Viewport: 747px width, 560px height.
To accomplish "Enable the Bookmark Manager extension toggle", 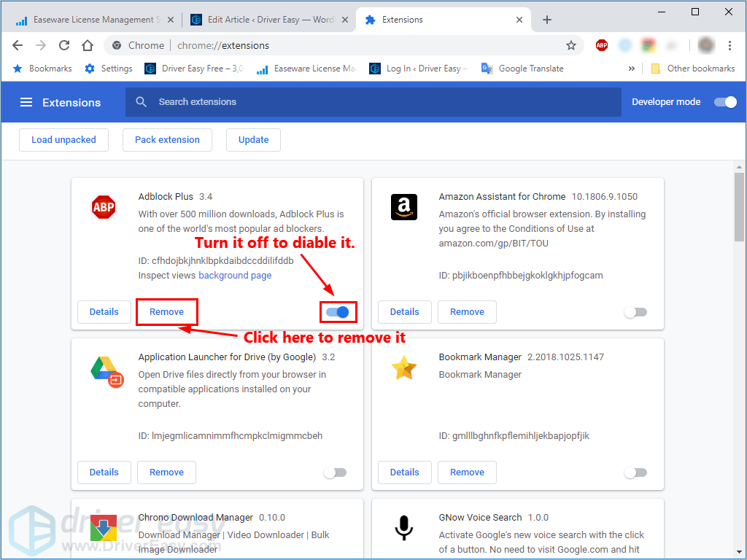I will pos(635,472).
